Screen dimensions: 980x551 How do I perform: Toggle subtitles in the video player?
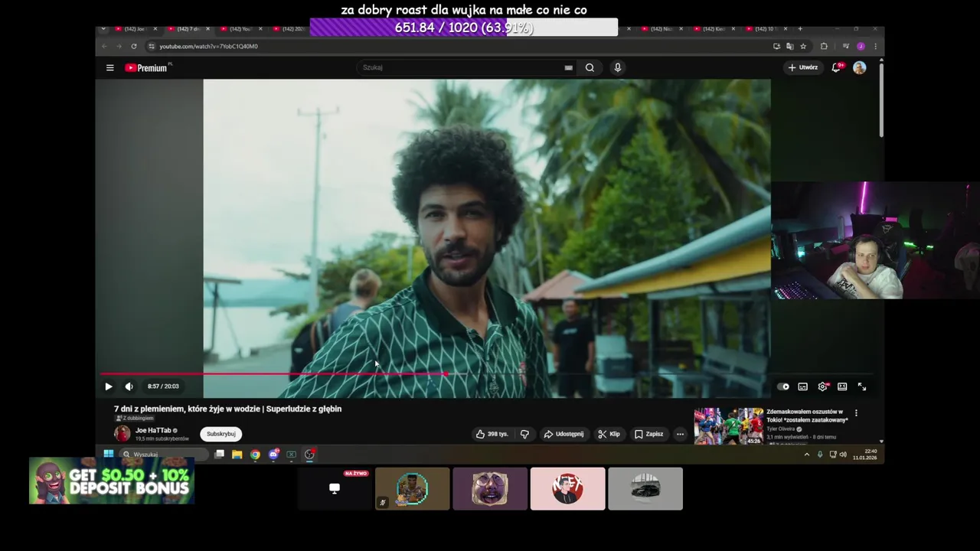[x=802, y=386]
